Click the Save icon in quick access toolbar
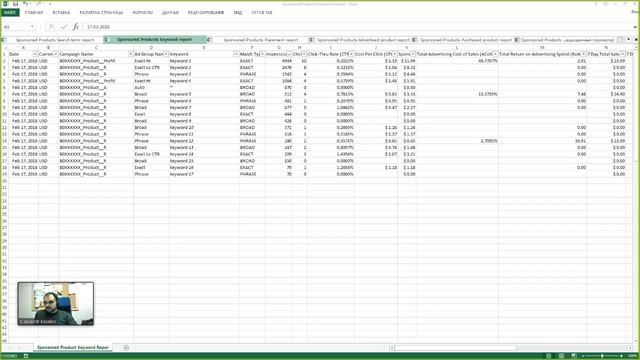This screenshot has width=640, height=360. (x=16, y=4)
